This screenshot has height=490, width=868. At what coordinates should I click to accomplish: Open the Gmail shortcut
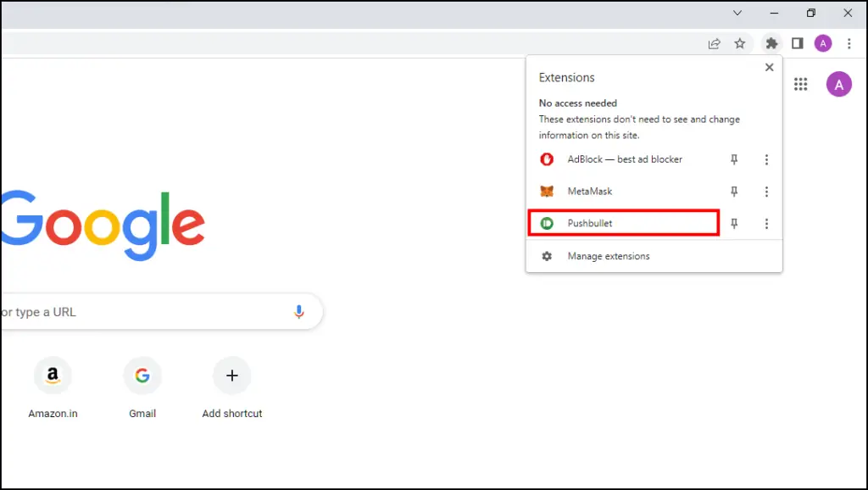point(142,388)
